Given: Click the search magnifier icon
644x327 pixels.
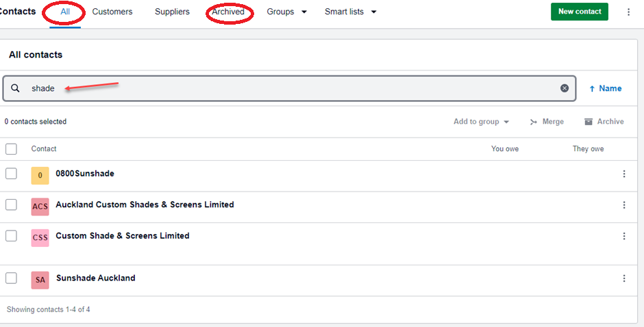Looking at the screenshot, I should click(x=15, y=88).
